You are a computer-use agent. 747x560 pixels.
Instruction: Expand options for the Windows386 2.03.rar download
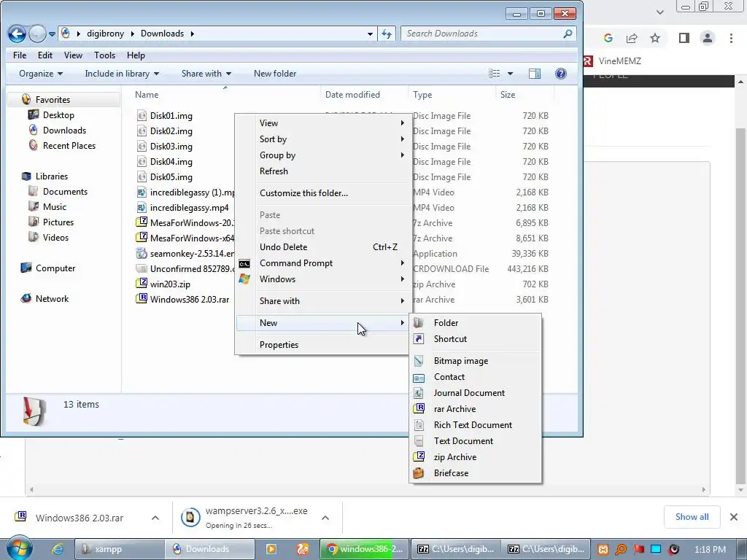(x=155, y=518)
